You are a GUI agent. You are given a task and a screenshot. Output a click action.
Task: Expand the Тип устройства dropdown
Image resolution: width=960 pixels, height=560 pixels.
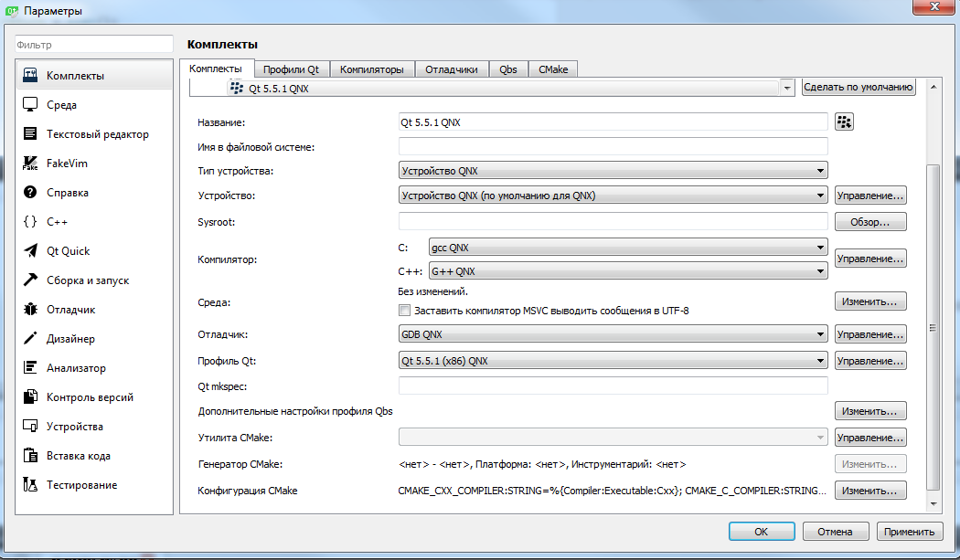[613, 171]
